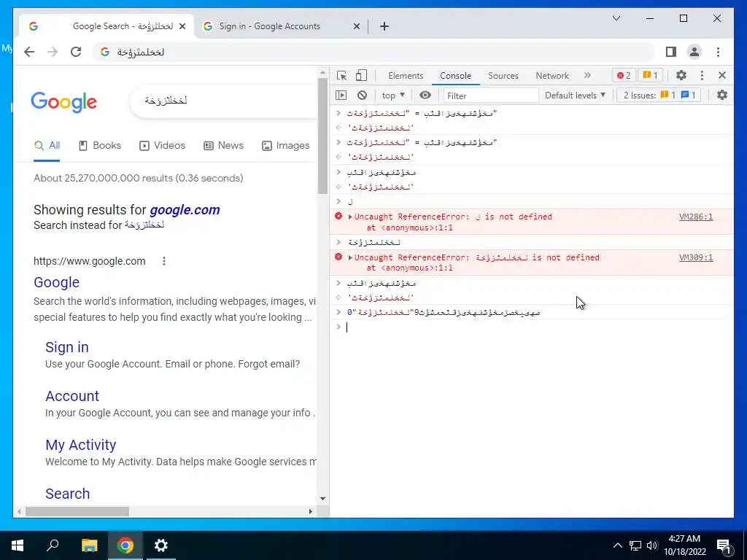Open the My Activity sitelink
This screenshot has height=560, width=747.
click(80, 445)
